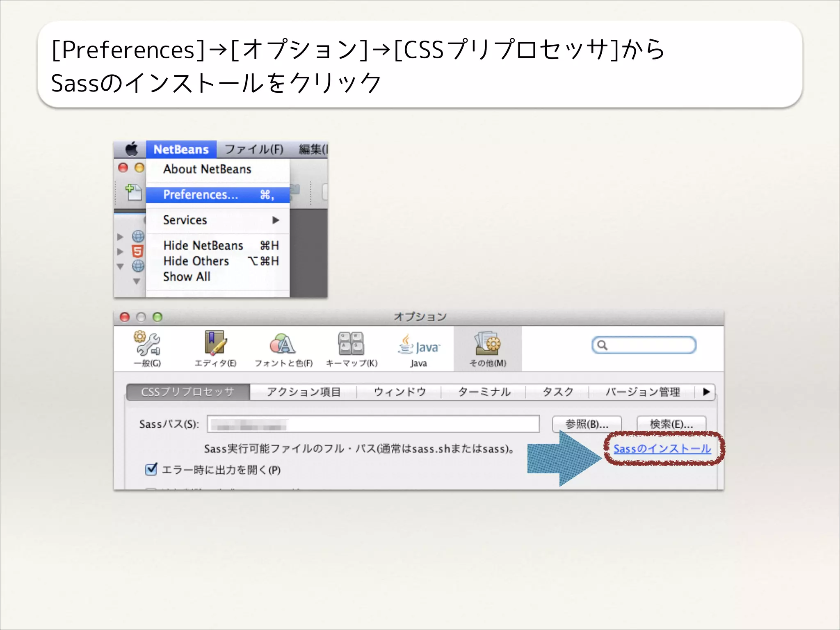Expand the Services submenu
This screenshot has width=840, height=630.
(218, 220)
